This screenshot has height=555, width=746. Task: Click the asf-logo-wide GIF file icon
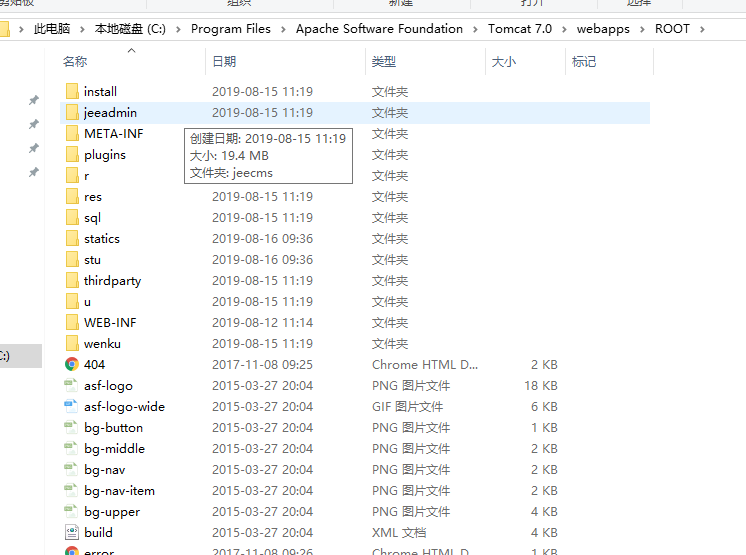click(71, 407)
